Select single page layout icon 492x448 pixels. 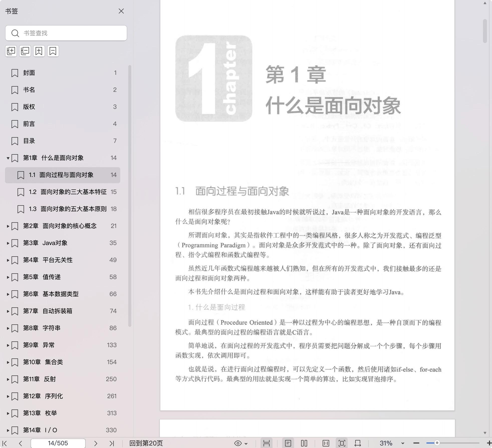tap(288, 443)
